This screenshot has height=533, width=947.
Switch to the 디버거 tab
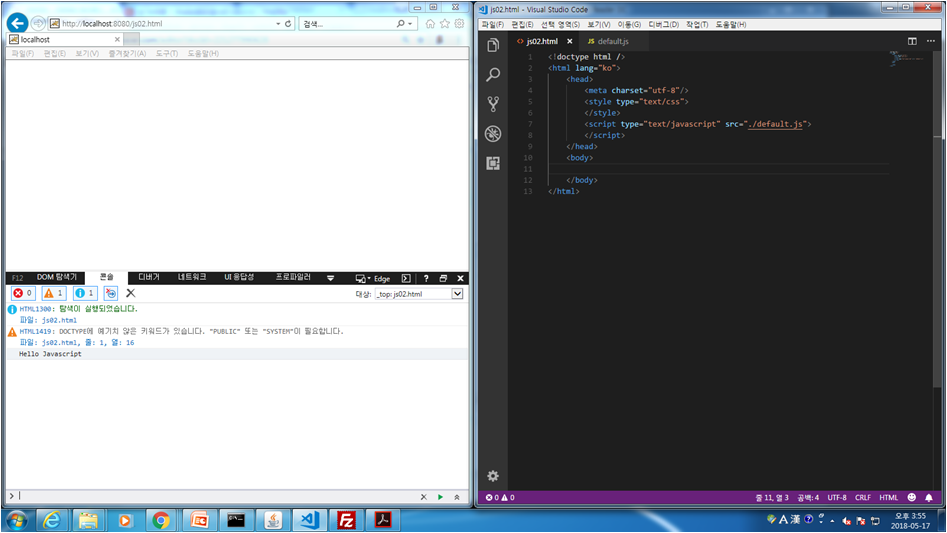(149, 277)
